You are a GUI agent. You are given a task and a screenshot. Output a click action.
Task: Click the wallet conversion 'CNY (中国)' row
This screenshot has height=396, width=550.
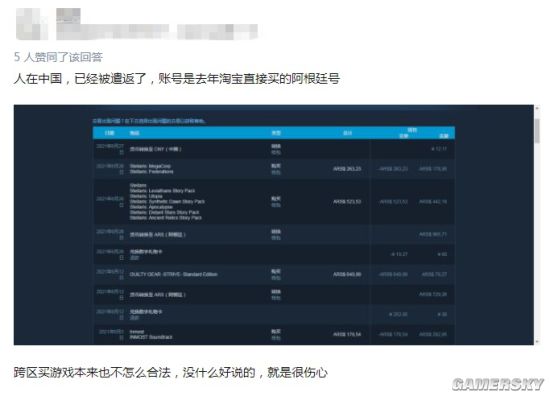pos(274,149)
